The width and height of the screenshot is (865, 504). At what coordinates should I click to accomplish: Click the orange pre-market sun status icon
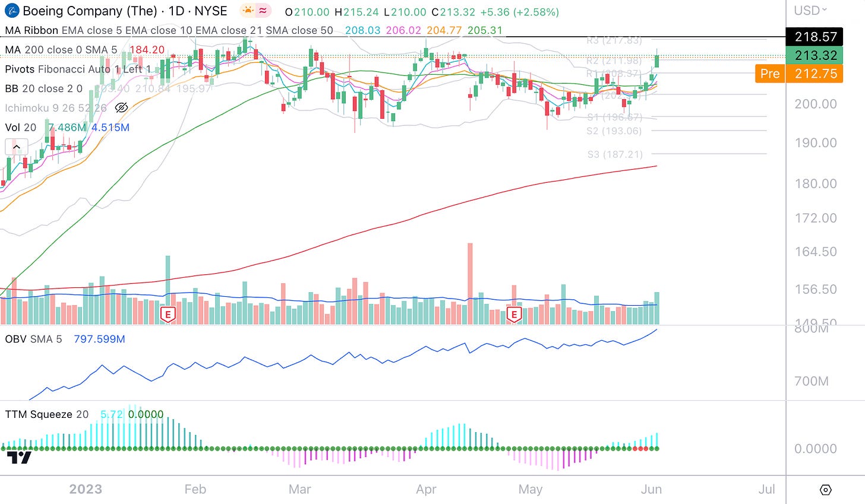tap(248, 11)
